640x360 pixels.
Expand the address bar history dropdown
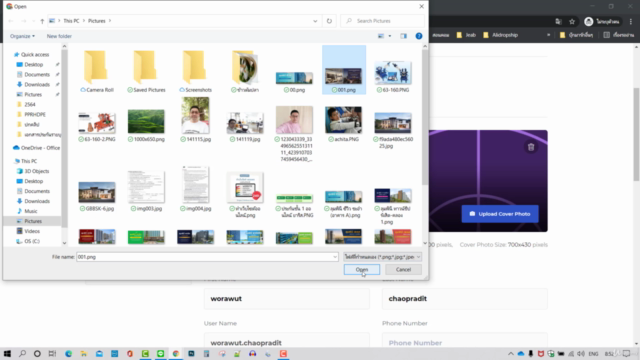(315, 21)
